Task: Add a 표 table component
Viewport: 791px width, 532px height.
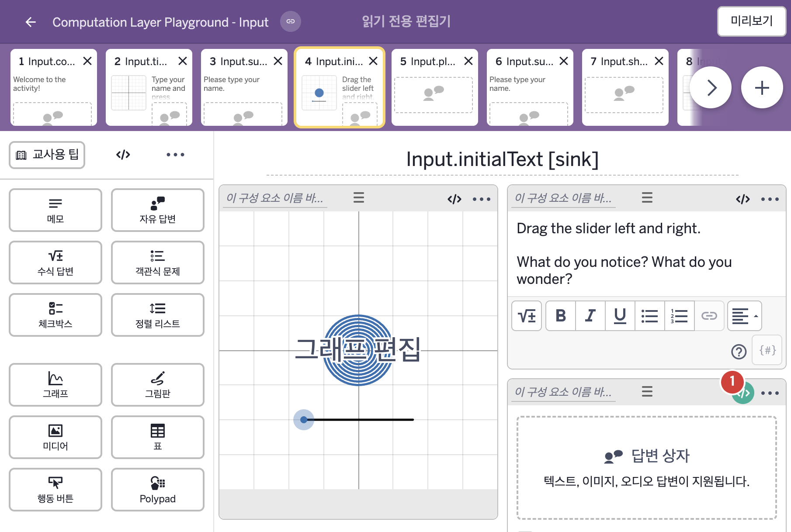Action: click(x=158, y=437)
